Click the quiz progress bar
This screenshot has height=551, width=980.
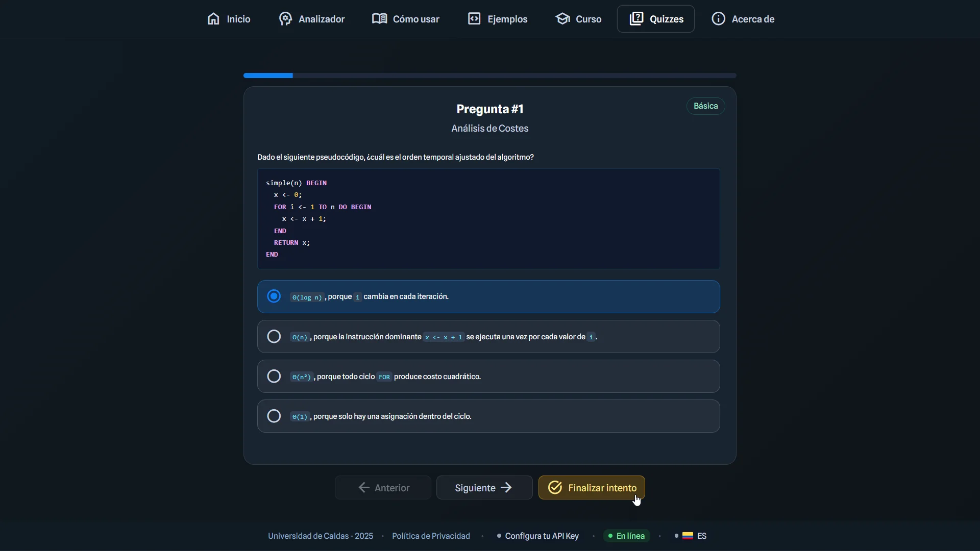[490, 76]
